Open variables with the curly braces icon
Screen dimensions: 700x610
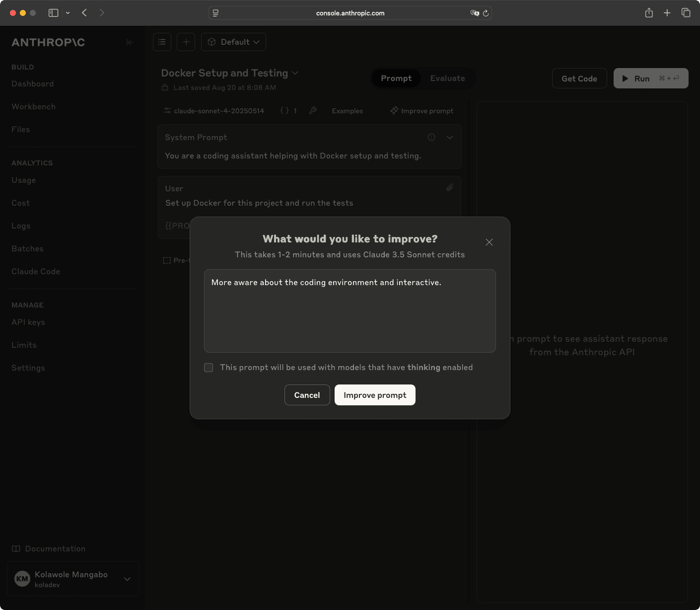click(x=285, y=110)
